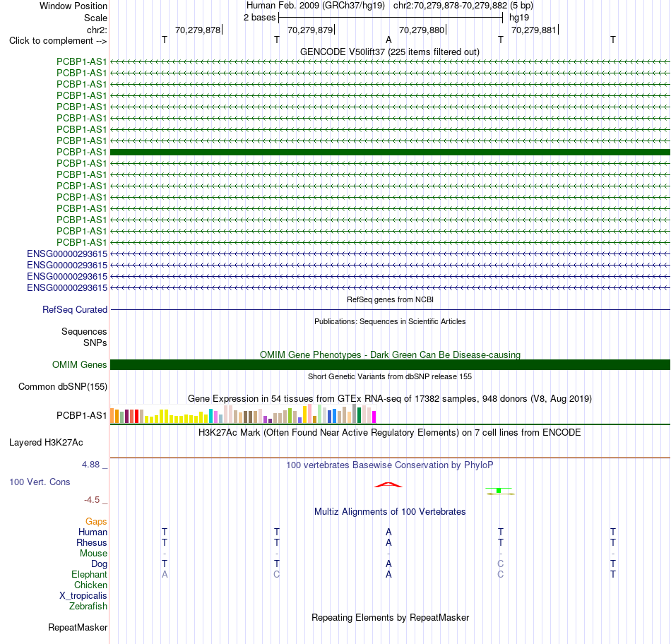This screenshot has height=644, width=671.
Task: Click the 'Sequences' track label
Action: coord(84,332)
